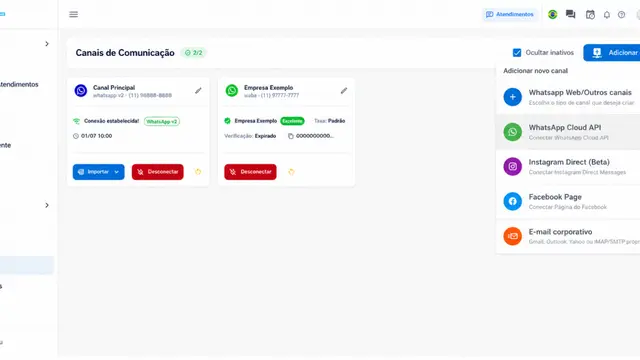640x360 pixels.
Task: Click the Taxa: Padrão text
Action: point(329,121)
